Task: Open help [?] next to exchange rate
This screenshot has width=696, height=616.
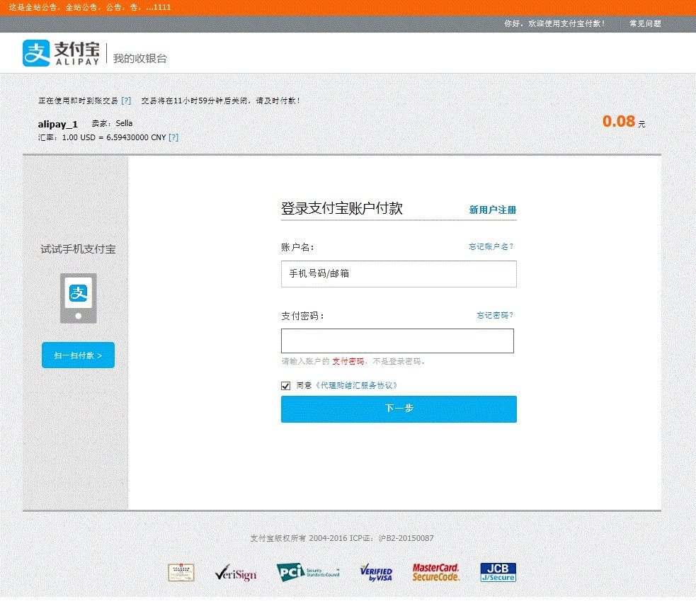Action: (173, 137)
